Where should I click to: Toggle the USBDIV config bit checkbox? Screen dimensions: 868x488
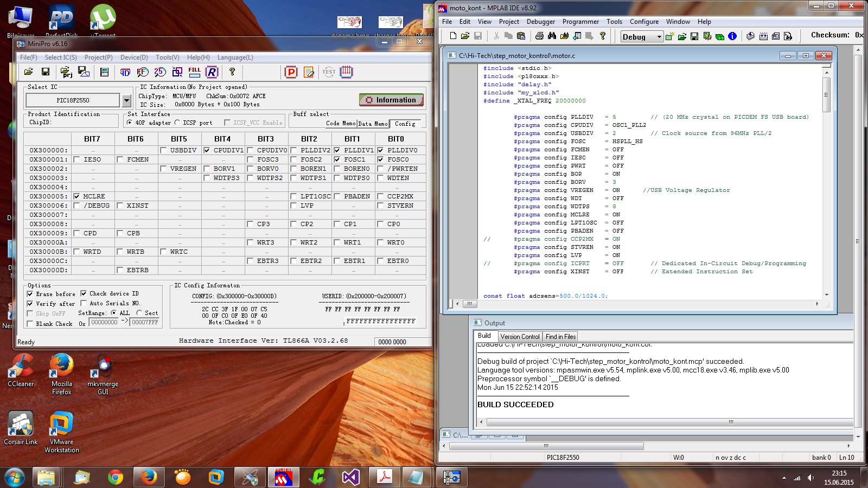[x=163, y=150]
